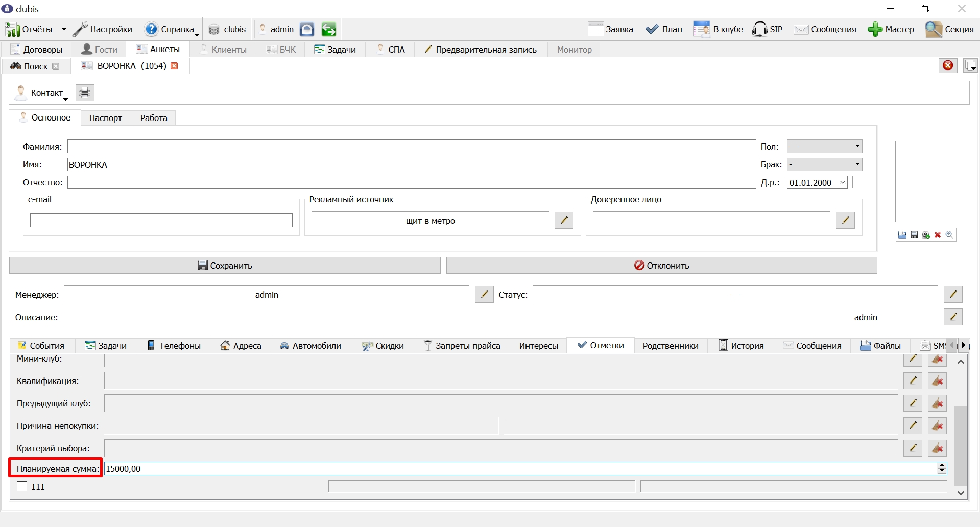Edit Менеджер field with pencil icon
This screenshot has width=980, height=527.
pos(484,294)
